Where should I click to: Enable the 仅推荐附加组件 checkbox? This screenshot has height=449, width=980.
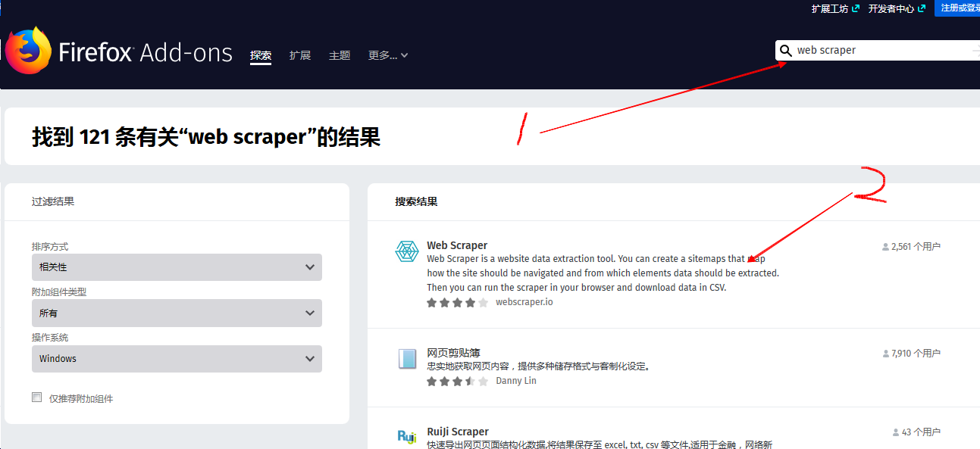(x=36, y=397)
